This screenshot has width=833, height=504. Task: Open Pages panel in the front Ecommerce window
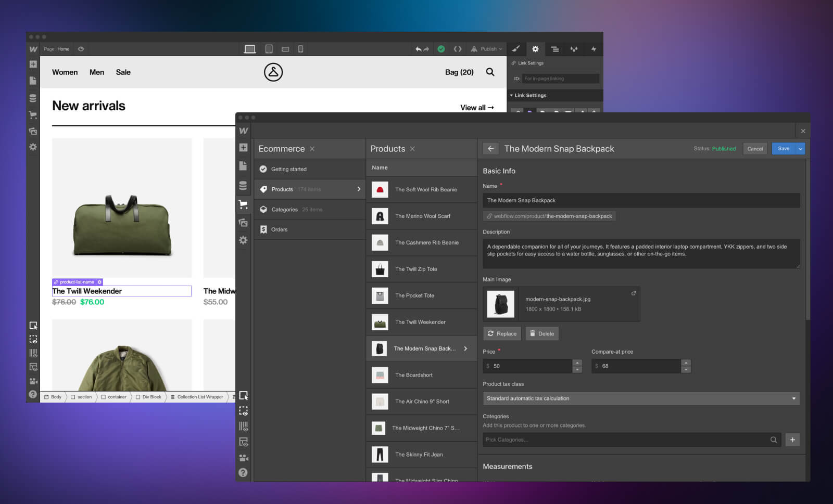click(243, 166)
